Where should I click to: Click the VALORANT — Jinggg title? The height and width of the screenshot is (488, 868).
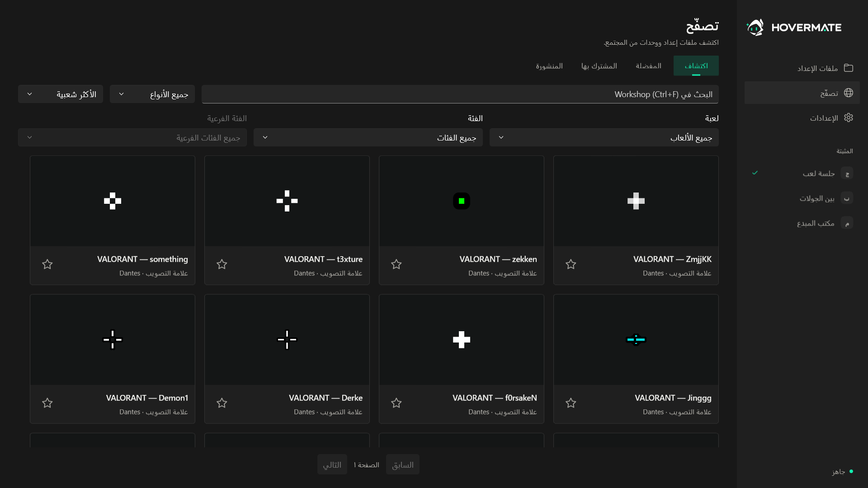pos(673,398)
